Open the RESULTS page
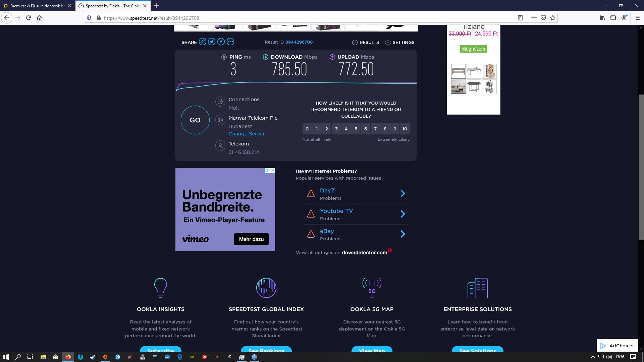The width and height of the screenshot is (644, 362). point(366,43)
